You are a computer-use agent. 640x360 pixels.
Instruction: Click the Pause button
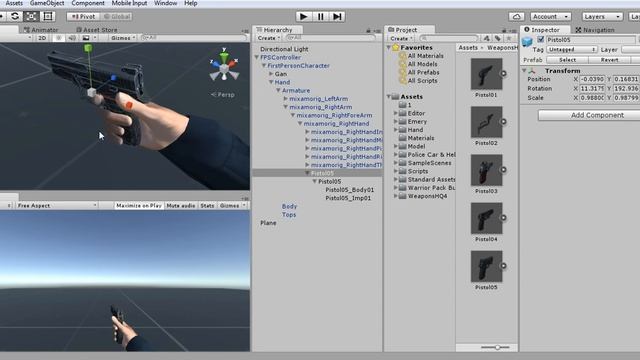321,16
